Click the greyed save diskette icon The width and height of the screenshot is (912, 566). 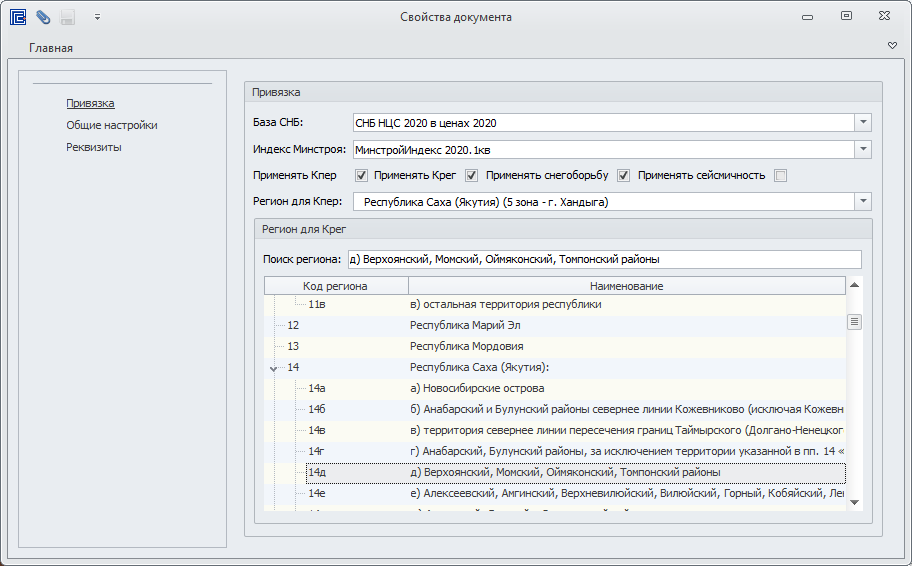[67, 17]
